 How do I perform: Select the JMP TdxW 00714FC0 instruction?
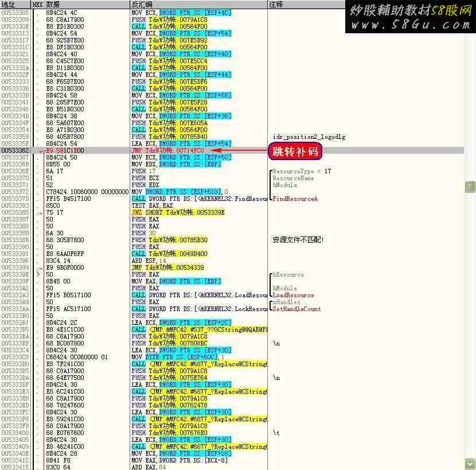point(168,150)
